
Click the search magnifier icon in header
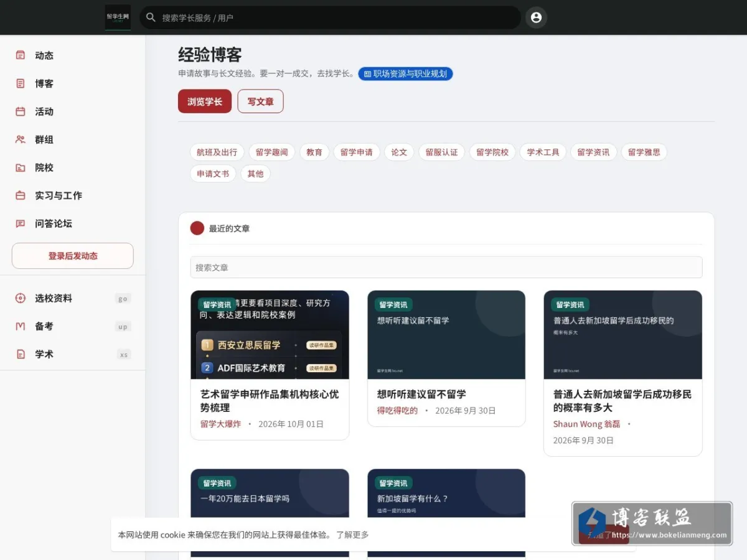(151, 17)
